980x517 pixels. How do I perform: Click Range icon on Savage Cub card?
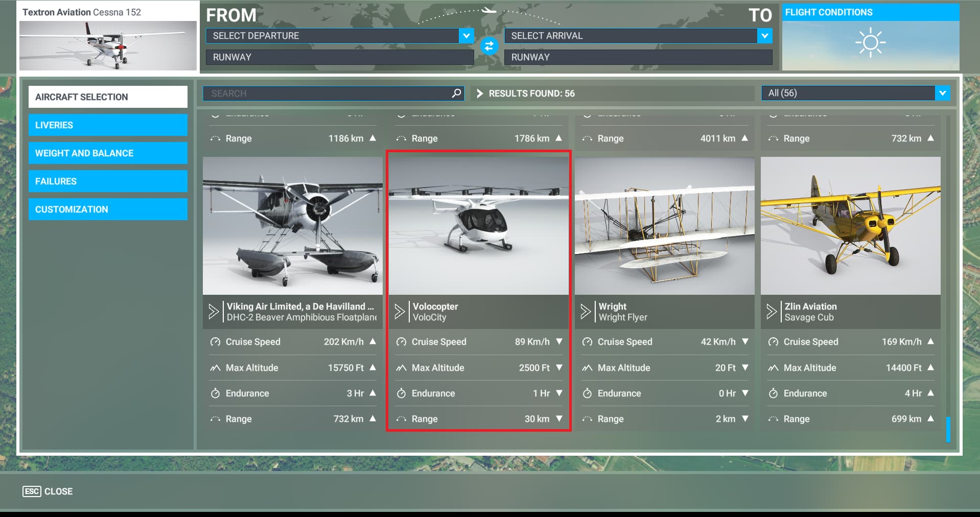click(x=774, y=419)
